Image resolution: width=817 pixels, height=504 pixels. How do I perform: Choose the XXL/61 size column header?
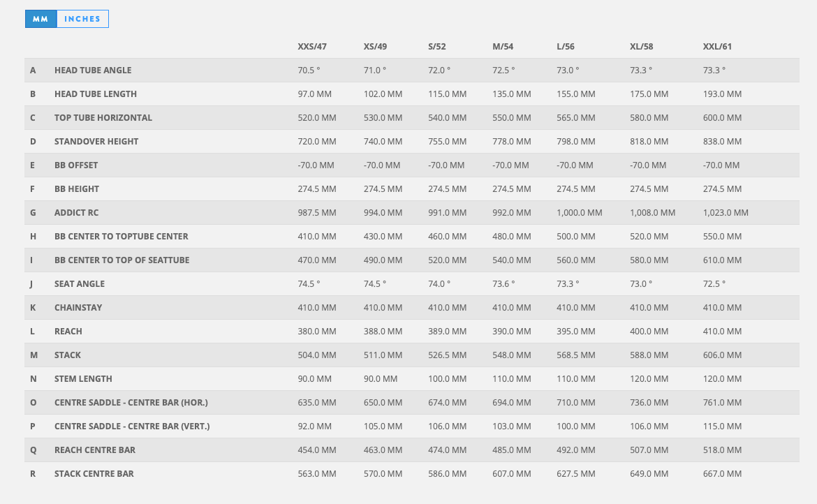[717, 47]
